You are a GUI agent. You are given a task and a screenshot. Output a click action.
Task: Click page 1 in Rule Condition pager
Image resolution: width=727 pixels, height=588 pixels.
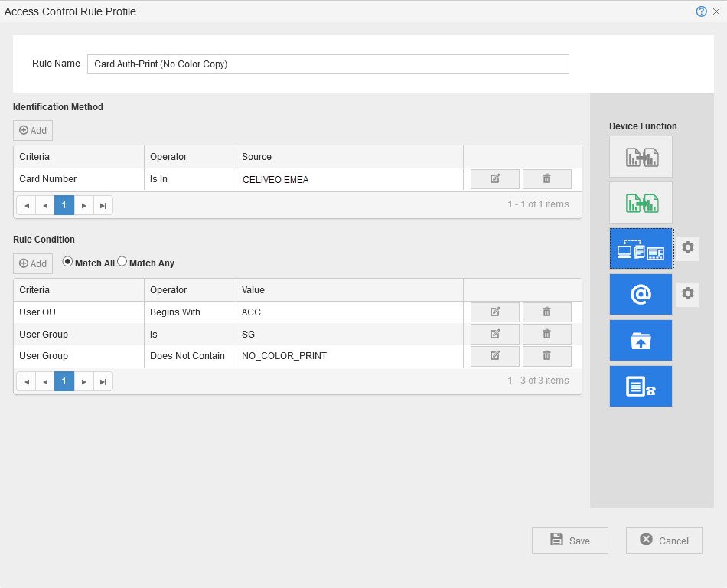pyautogui.click(x=64, y=381)
